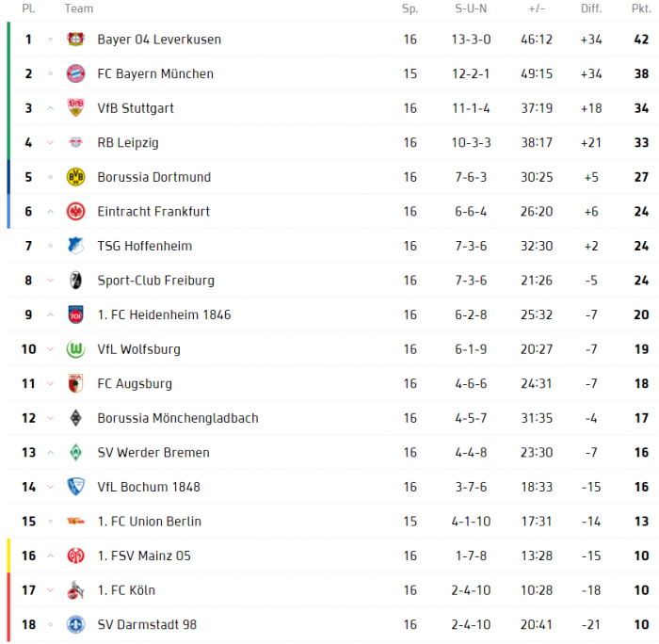659x644 pixels.
Task: Click the SV Darmstadt 98 lily crest
Action: point(75,624)
